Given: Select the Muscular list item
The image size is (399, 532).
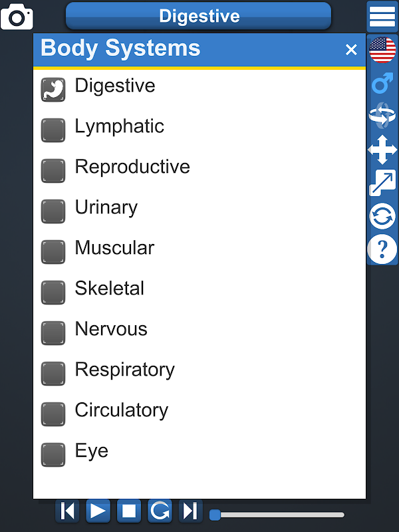Looking at the screenshot, I should [114, 248].
